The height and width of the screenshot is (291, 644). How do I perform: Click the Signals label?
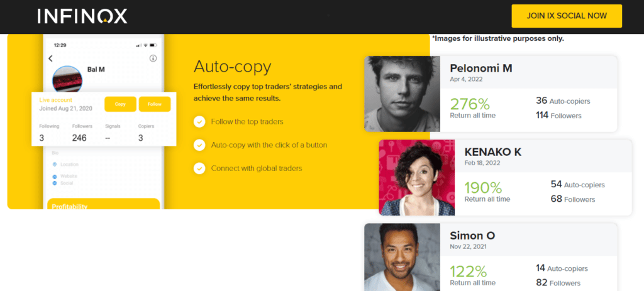(x=113, y=126)
